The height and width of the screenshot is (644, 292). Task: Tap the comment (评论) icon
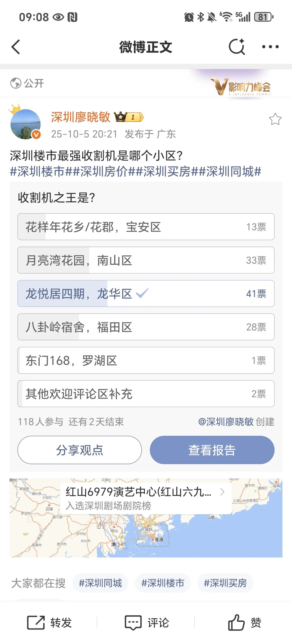coord(133,622)
